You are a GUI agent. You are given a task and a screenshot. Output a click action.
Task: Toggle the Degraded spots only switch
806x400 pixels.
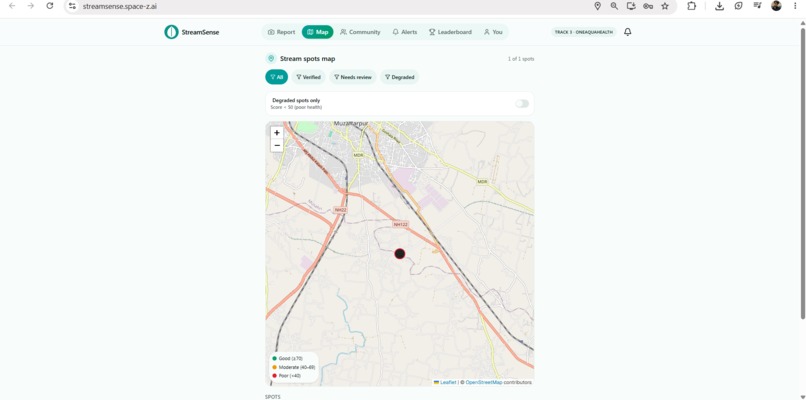click(522, 104)
